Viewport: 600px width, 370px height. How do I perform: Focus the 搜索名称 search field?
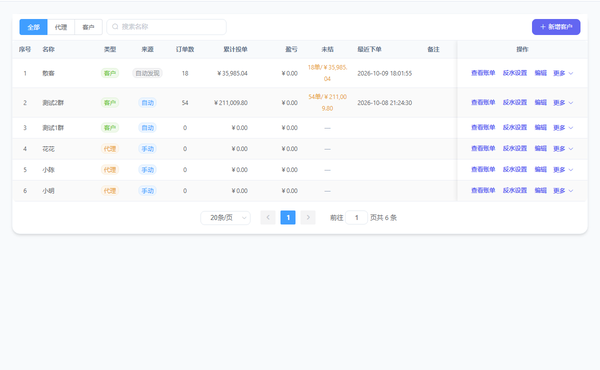click(x=166, y=27)
